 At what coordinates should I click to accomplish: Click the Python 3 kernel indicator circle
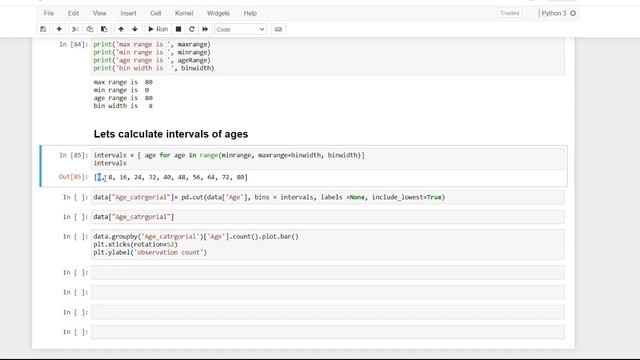(x=573, y=13)
